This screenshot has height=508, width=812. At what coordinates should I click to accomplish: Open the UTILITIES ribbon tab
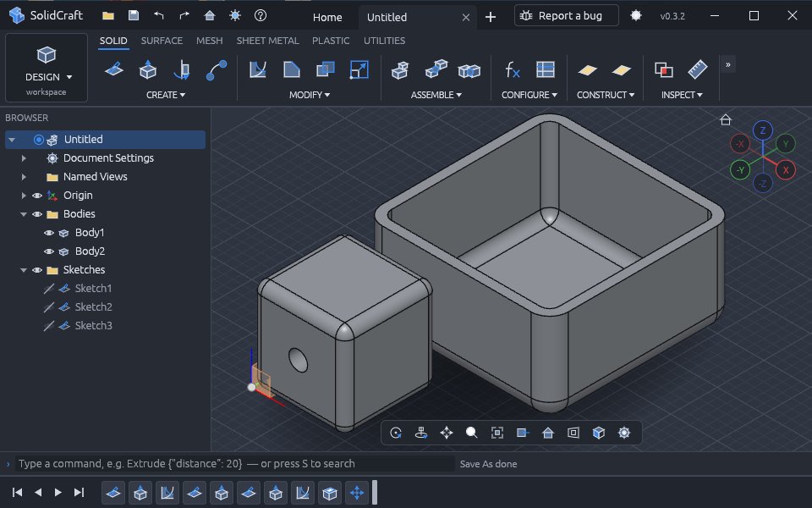click(384, 41)
